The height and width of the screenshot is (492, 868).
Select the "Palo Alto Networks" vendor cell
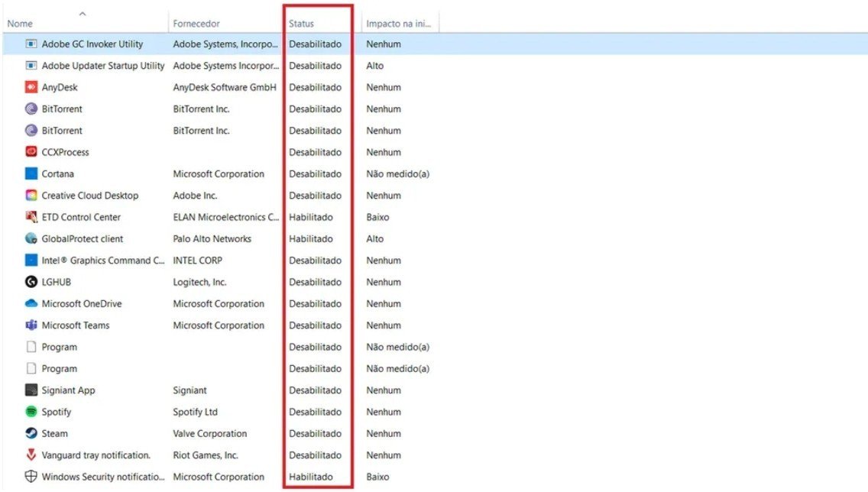[212, 238]
